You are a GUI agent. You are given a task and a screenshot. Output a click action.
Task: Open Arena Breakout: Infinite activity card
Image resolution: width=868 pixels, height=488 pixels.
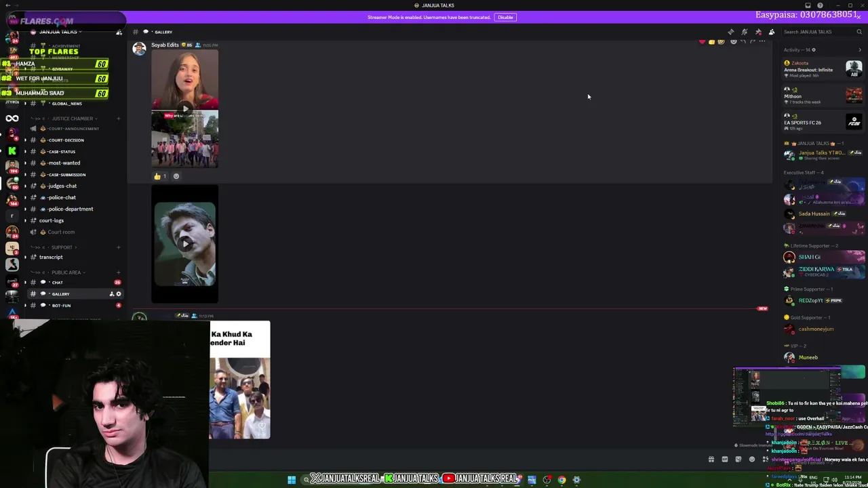823,68
